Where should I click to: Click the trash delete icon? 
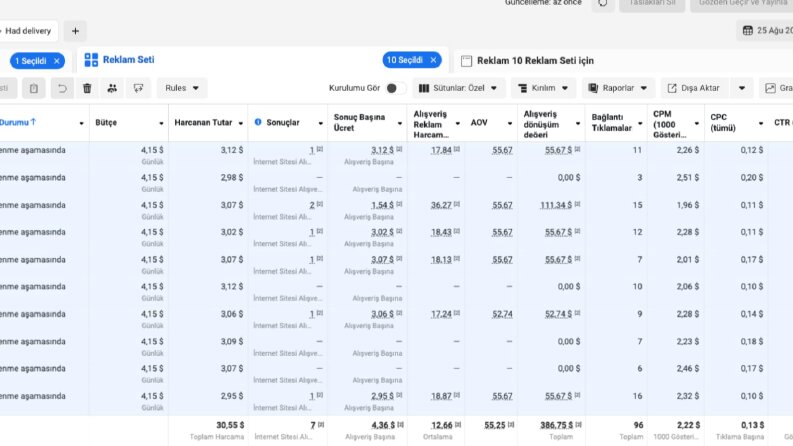(87, 88)
